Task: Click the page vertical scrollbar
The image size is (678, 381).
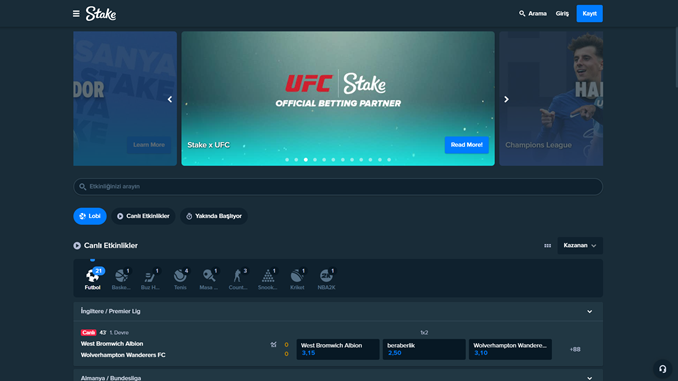Action: tap(676, 56)
